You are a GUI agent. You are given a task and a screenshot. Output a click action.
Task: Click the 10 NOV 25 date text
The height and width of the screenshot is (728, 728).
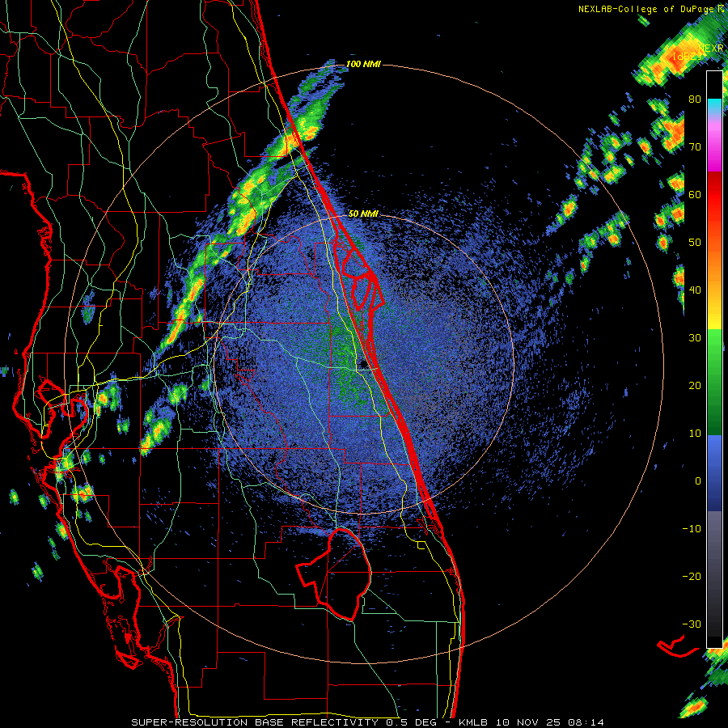click(527, 722)
